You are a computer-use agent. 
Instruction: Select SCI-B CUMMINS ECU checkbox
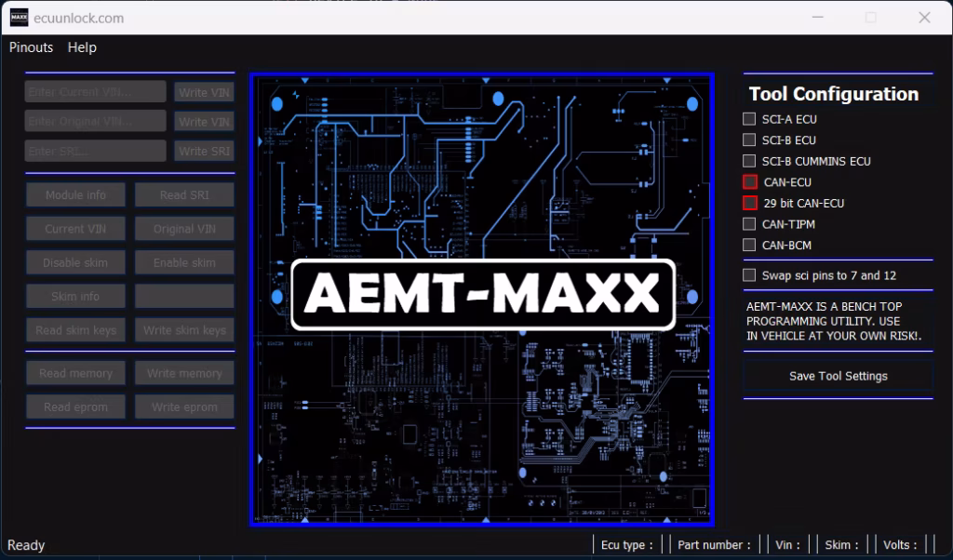pyautogui.click(x=749, y=161)
